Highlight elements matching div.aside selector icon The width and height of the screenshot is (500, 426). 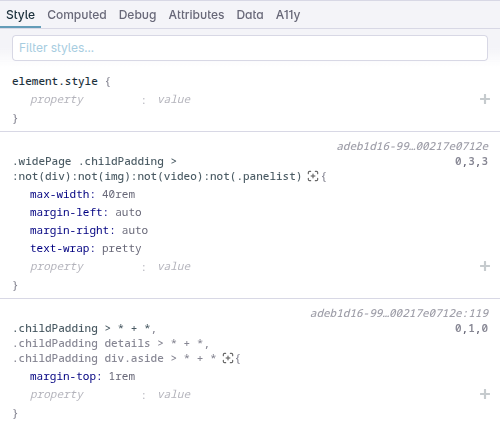tap(228, 358)
